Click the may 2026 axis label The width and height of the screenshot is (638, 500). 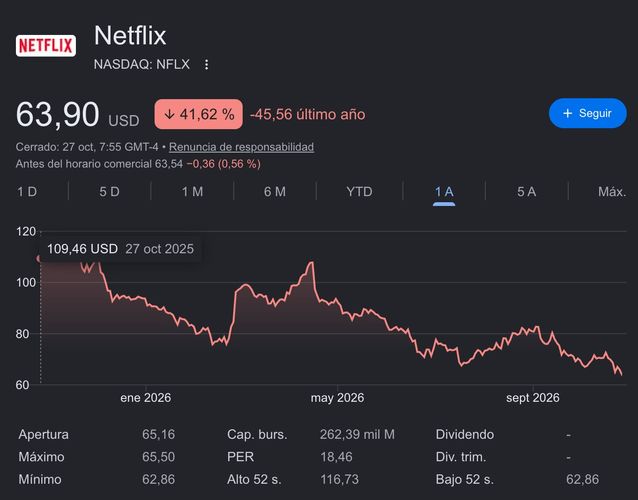[337, 397]
